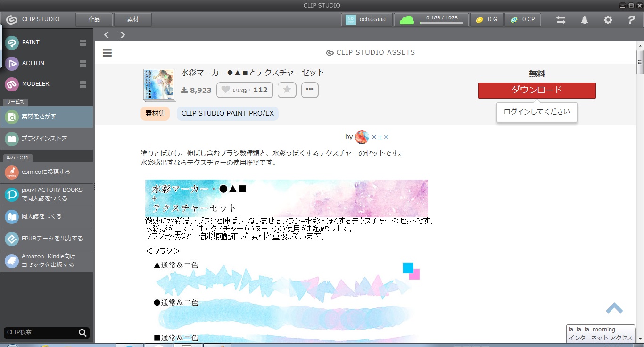The width and height of the screenshot is (644, 347).
Task: Toggle the favorite star button
Action: (x=287, y=90)
